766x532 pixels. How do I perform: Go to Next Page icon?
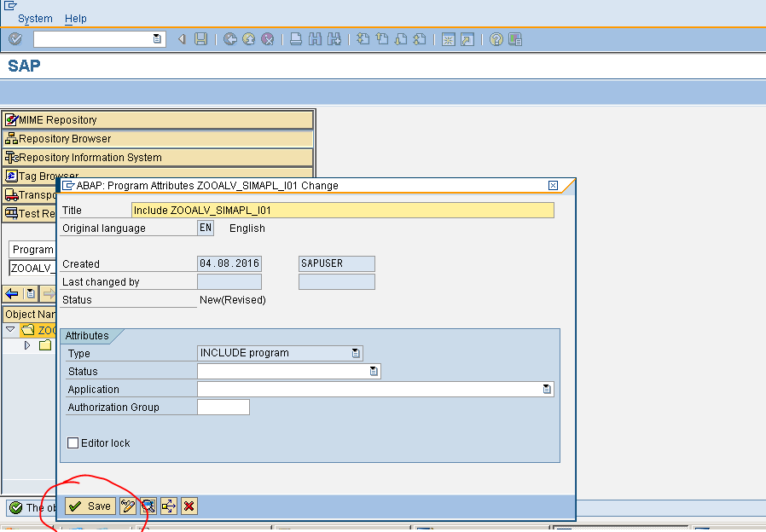pos(401,39)
